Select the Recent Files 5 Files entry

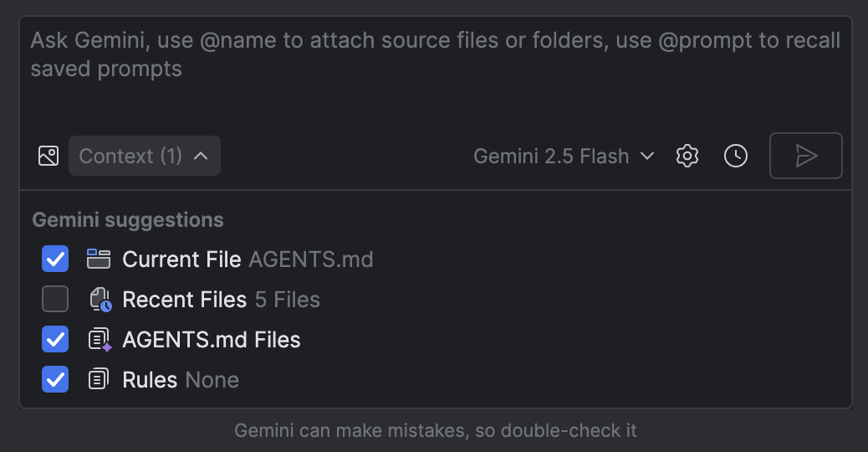(x=221, y=300)
